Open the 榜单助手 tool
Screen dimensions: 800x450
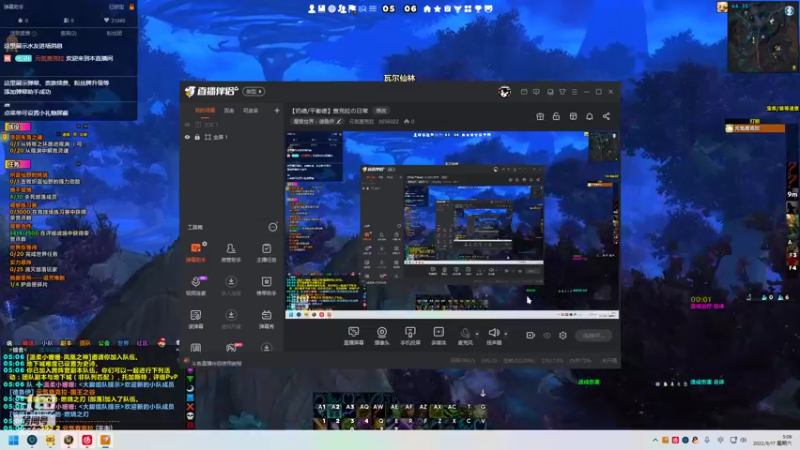pos(266,286)
